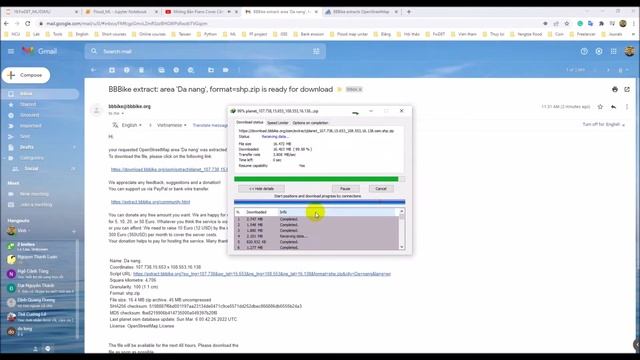640x360 pixels.
Task: Print all messages icon
Action: click(615, 89)
